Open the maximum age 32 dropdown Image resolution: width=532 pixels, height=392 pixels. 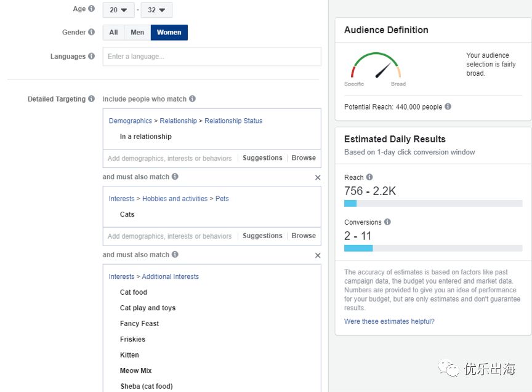click(x=156, y=10)
